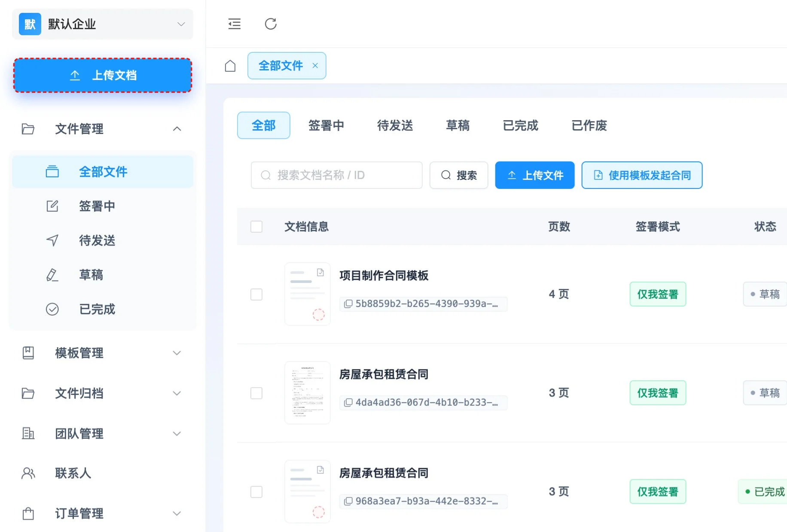The image size is (787, 532).
Task: Click the 全部文件 sidebar icon
Action: point(52,172)
